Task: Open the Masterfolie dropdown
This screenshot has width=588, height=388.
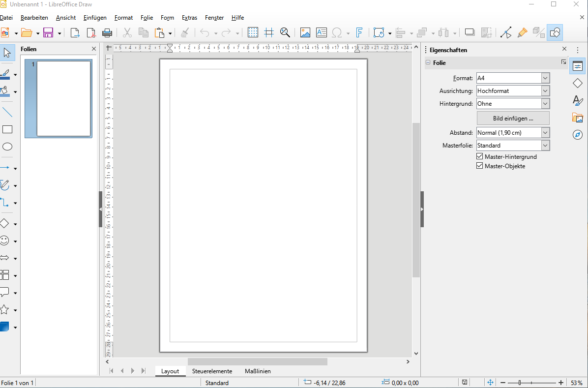Action: [545, 145]
